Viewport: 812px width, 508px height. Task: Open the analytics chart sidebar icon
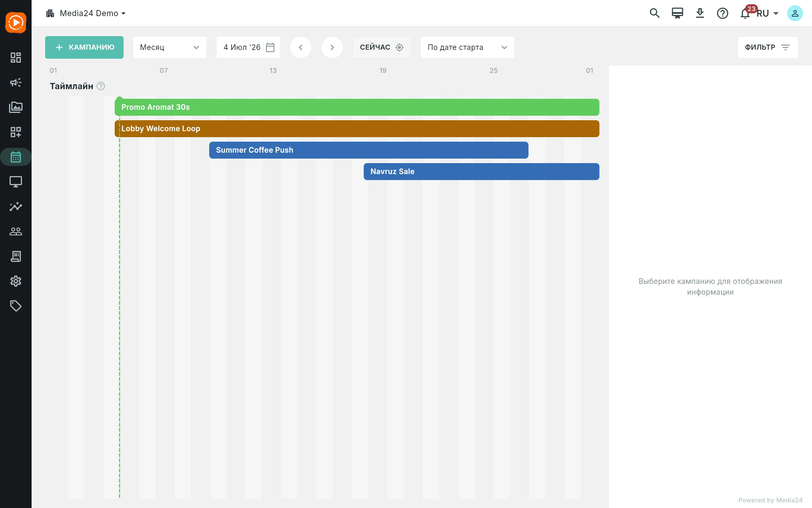pos(16,207)
